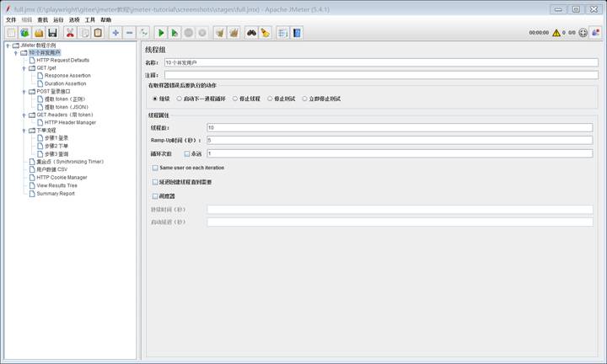
Task: Collapse the GET /headers node handle
Action: [x=24, y=115]
